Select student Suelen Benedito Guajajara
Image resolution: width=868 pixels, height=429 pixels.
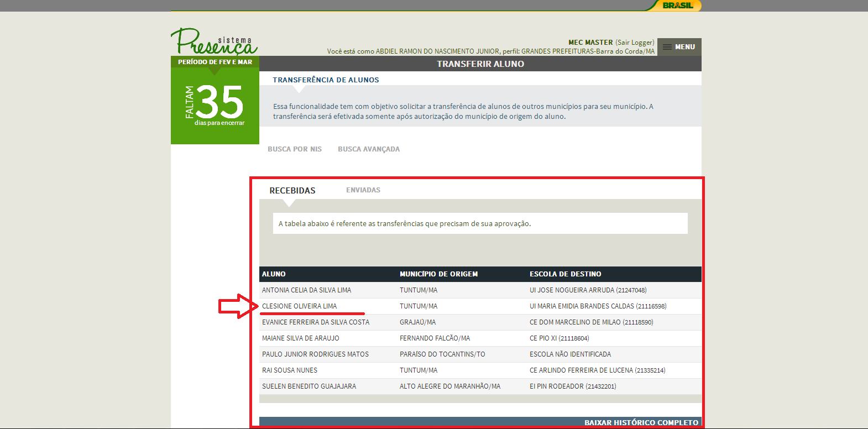(309, 386)
